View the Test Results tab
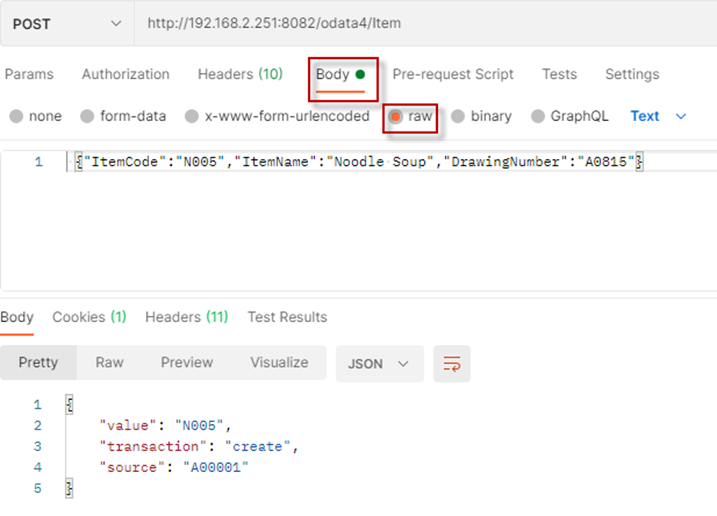717x516 pixels. (287, 317)
